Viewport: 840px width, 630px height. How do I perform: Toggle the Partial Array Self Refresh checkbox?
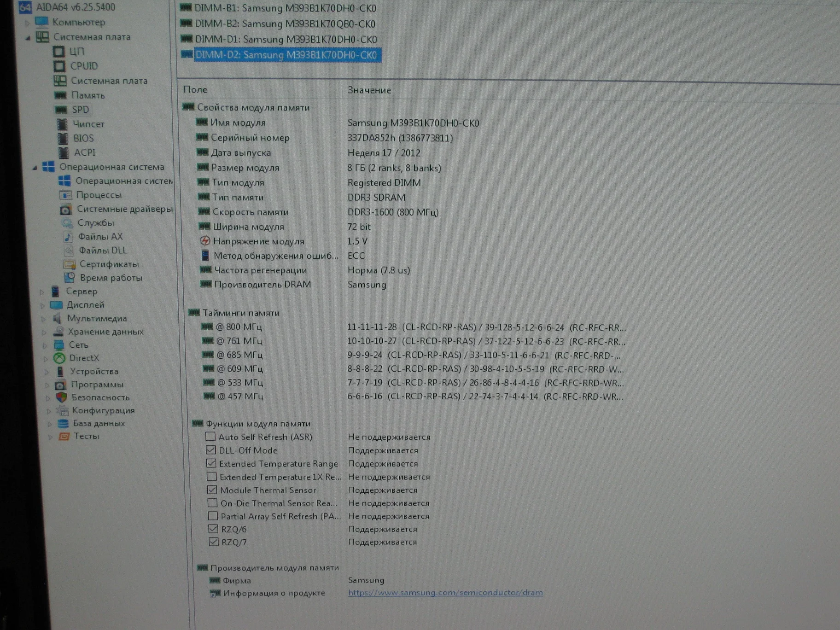click(213, 515)
